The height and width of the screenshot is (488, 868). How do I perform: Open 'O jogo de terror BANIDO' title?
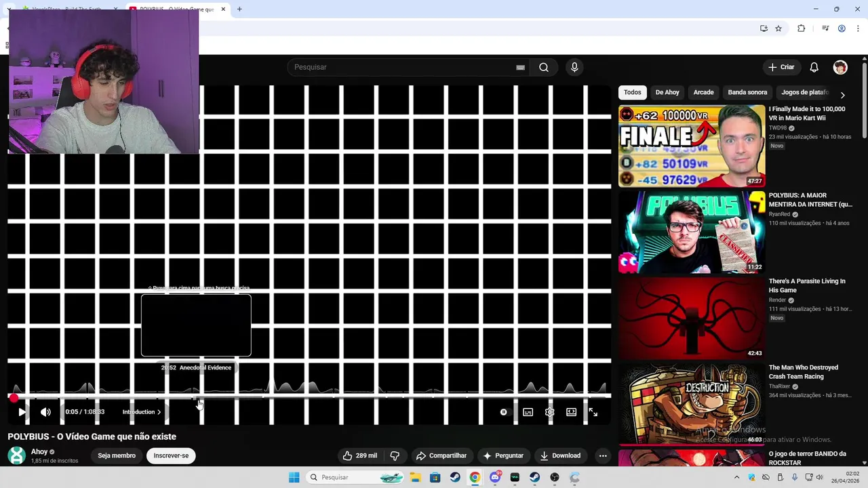808,458
